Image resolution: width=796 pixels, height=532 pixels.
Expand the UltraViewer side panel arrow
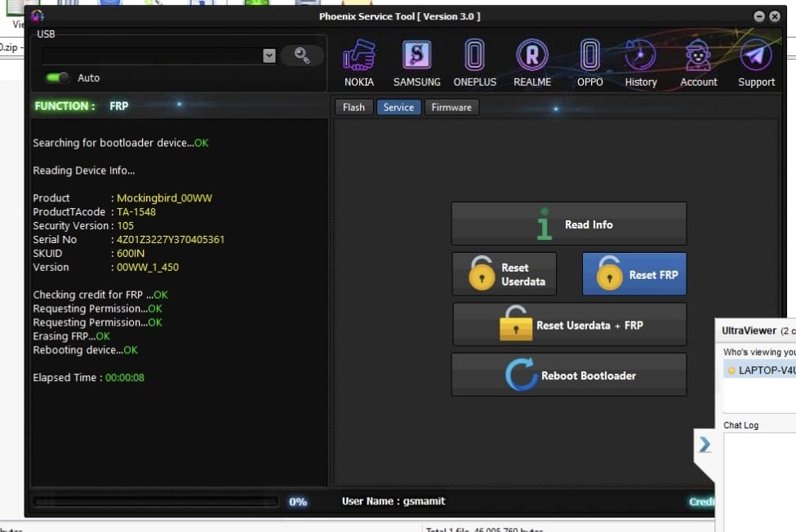point(705,445)
